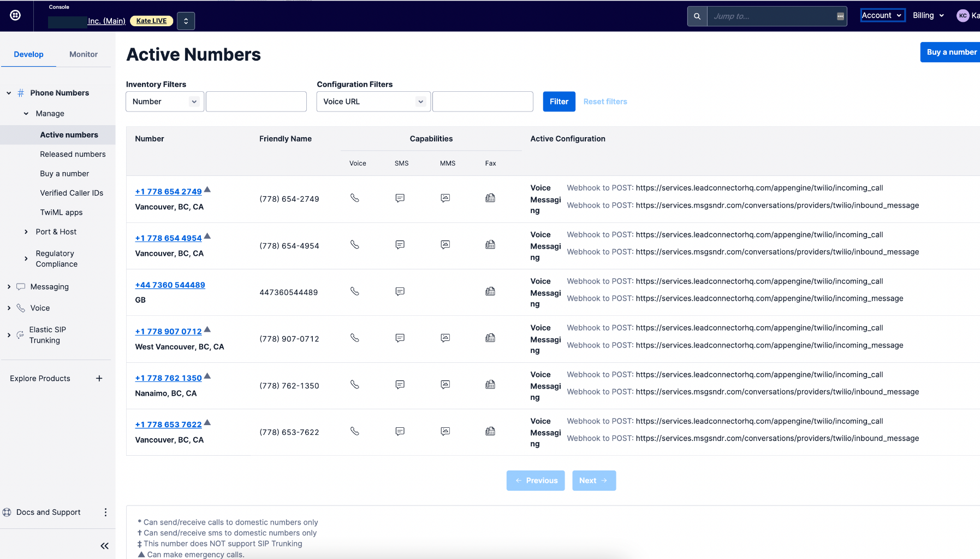Expand the Elastic SIP Trunking section
The height and width of the screenshot is (559, 980).
pos(9,335)
